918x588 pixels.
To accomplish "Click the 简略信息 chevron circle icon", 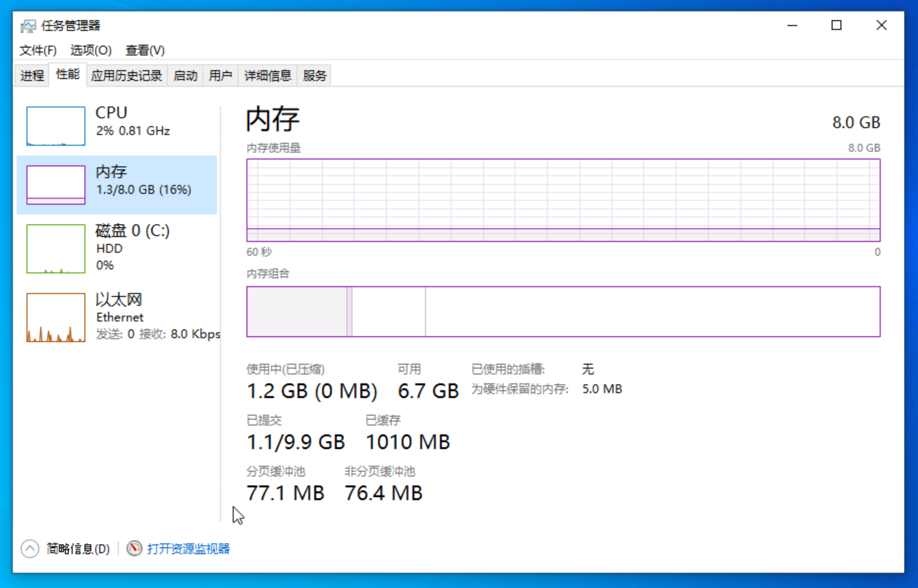I will click(30, 548).
